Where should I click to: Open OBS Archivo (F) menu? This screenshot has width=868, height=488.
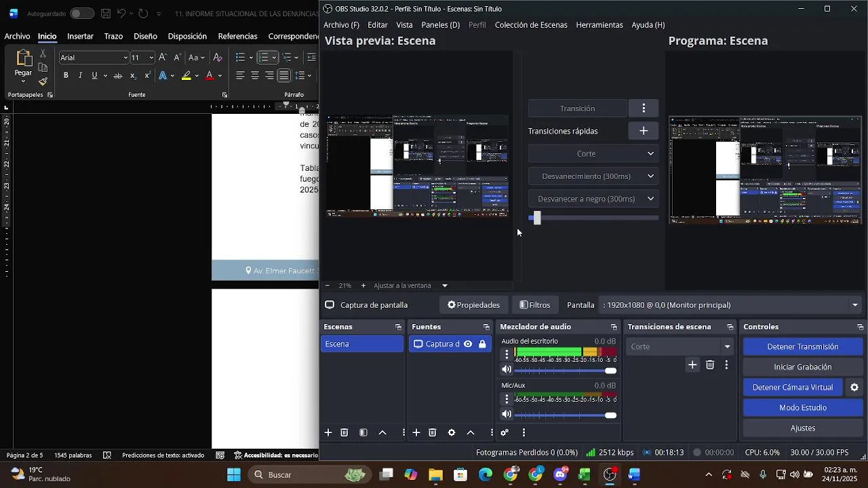pyautogui.click(x=341, y=25)
